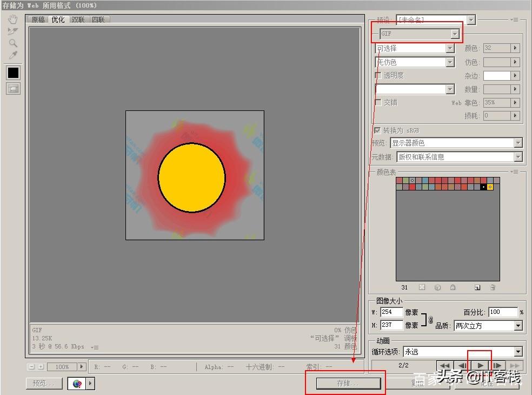The height and width of the screenshot is (395, 532).
Task: Select the Zoom tool
Action: click(x=13, y=43)
